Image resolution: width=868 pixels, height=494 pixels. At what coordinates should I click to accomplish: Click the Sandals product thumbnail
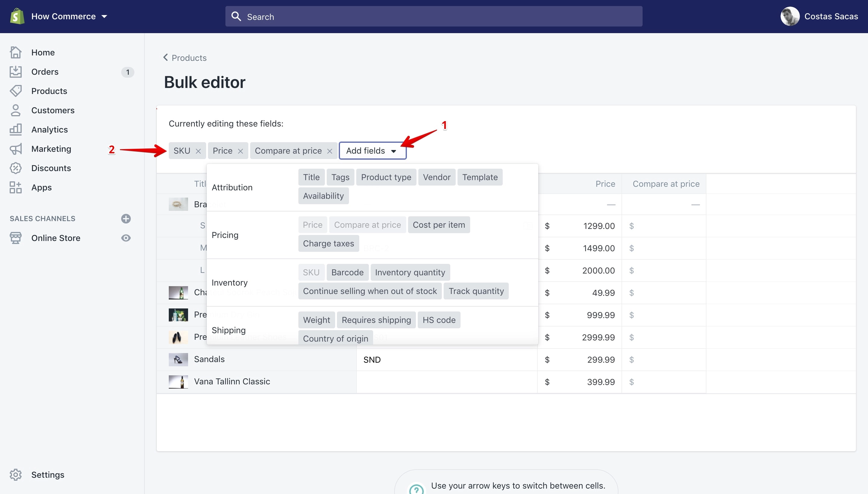178,359
